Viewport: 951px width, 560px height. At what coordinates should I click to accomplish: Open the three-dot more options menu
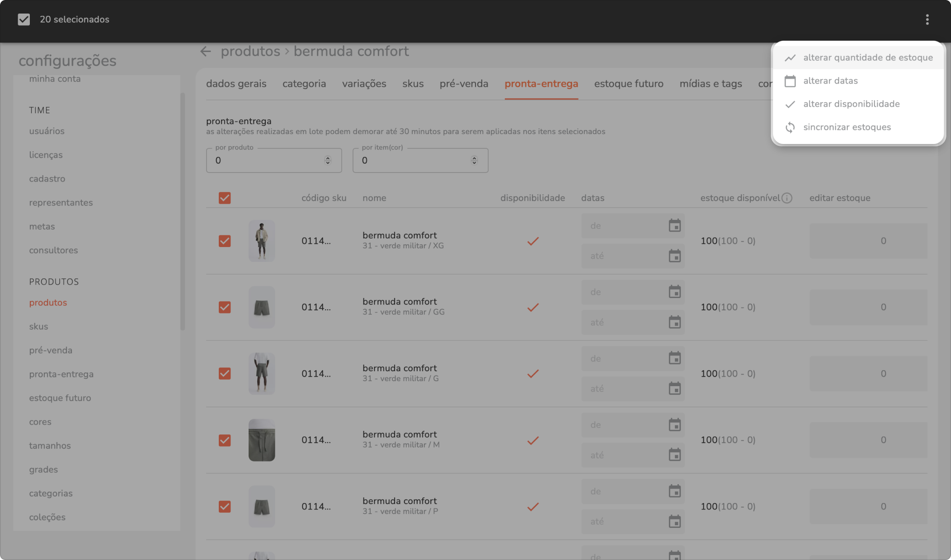pyautogui.click(x=927, y=19)
